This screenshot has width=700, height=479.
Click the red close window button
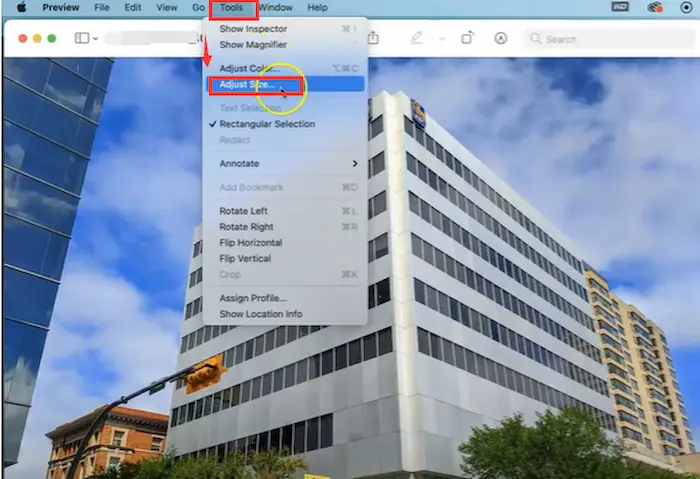pos(22,38)
